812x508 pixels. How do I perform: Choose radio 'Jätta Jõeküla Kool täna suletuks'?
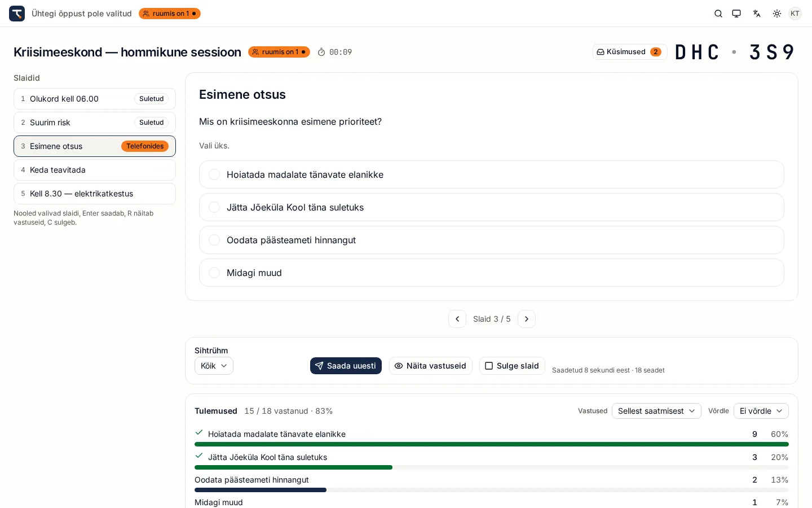[x=214, y=207]
